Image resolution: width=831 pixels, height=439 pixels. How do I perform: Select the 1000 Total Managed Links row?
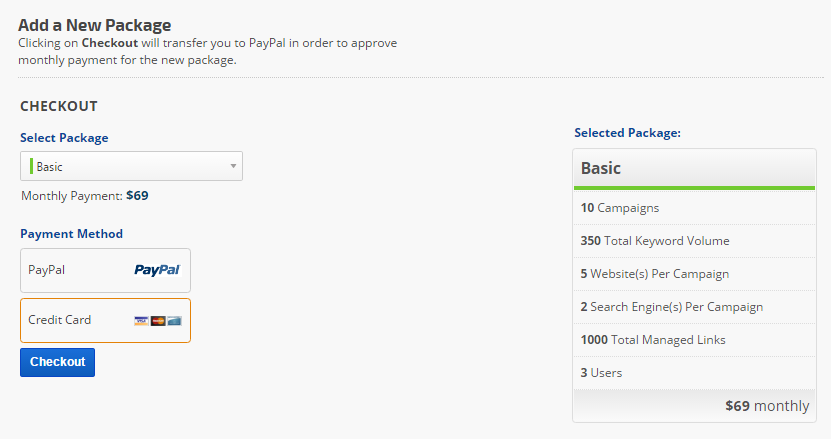point(694,340)
